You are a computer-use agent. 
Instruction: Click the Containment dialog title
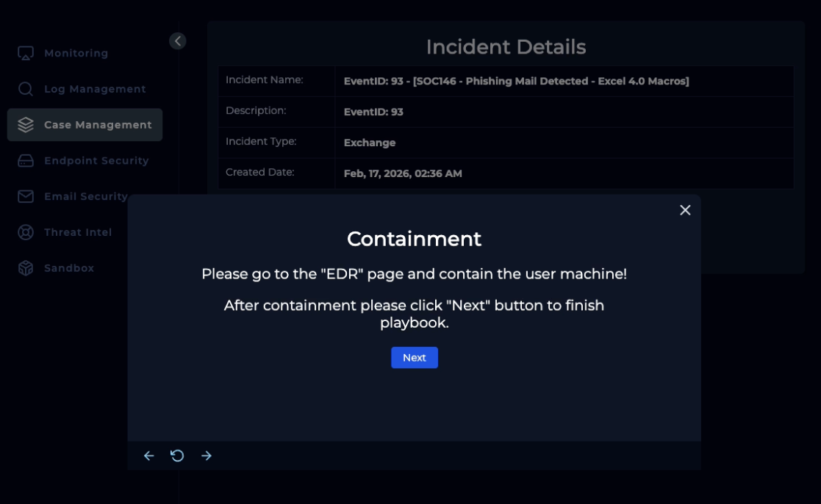coord(414,239)
